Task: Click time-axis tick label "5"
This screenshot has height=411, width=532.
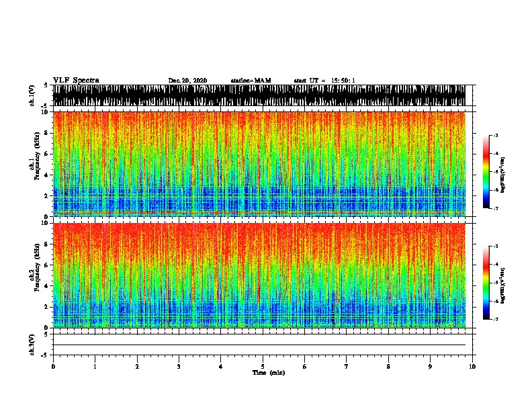Action: 263,367
